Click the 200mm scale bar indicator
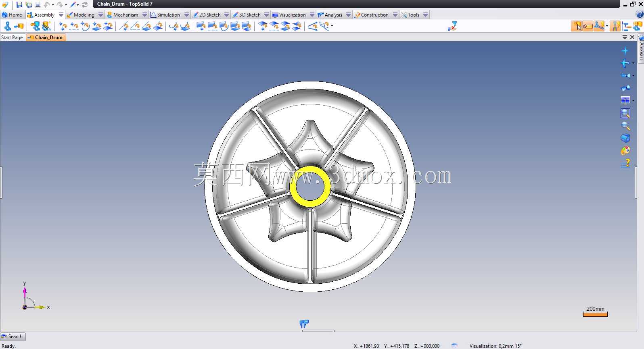This screenshot has height=349, width=644. (x=595, y=311)
